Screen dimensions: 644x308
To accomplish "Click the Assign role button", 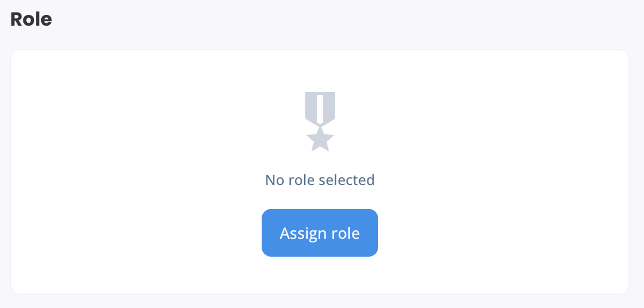I will [320, 233].
